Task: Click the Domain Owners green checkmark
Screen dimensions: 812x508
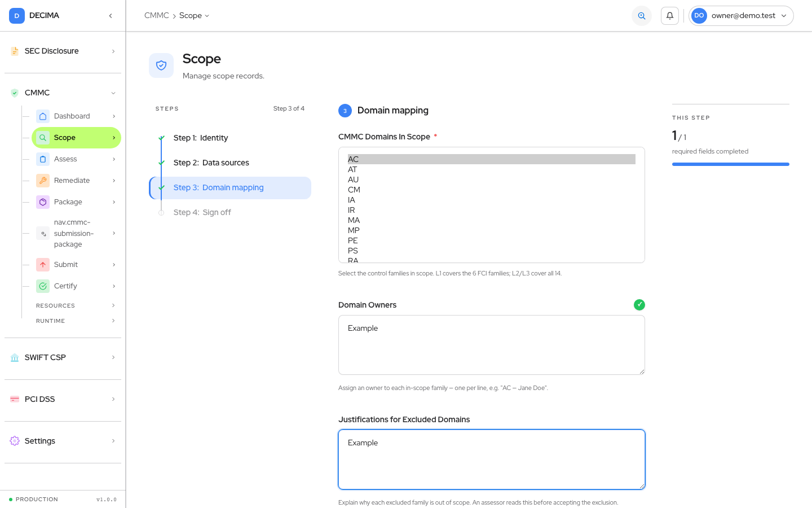Action: [x=639, y=305]
